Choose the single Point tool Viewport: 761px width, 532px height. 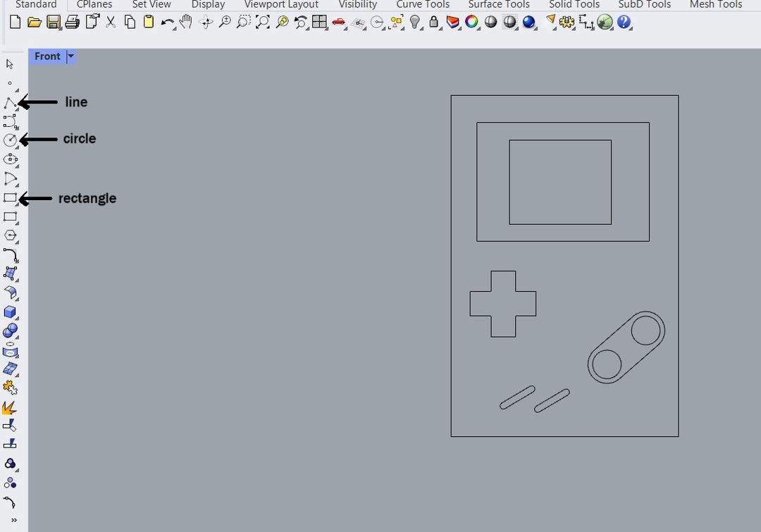[x=10, y=83]
